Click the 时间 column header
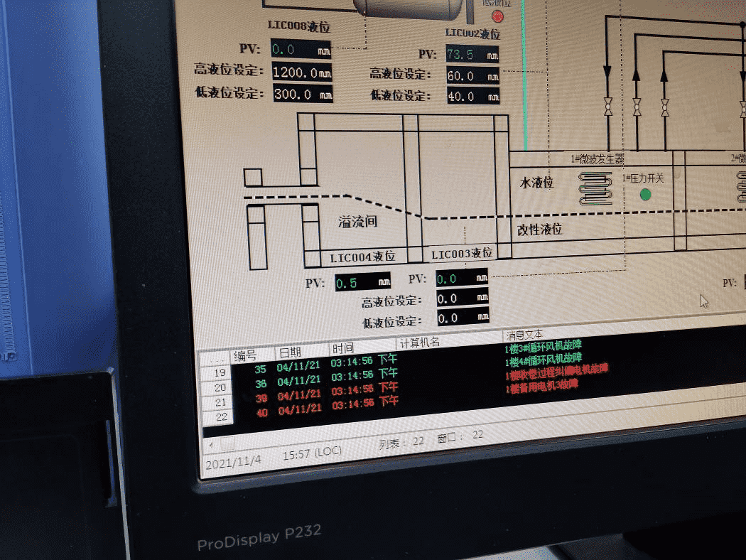 coord(362,348)
